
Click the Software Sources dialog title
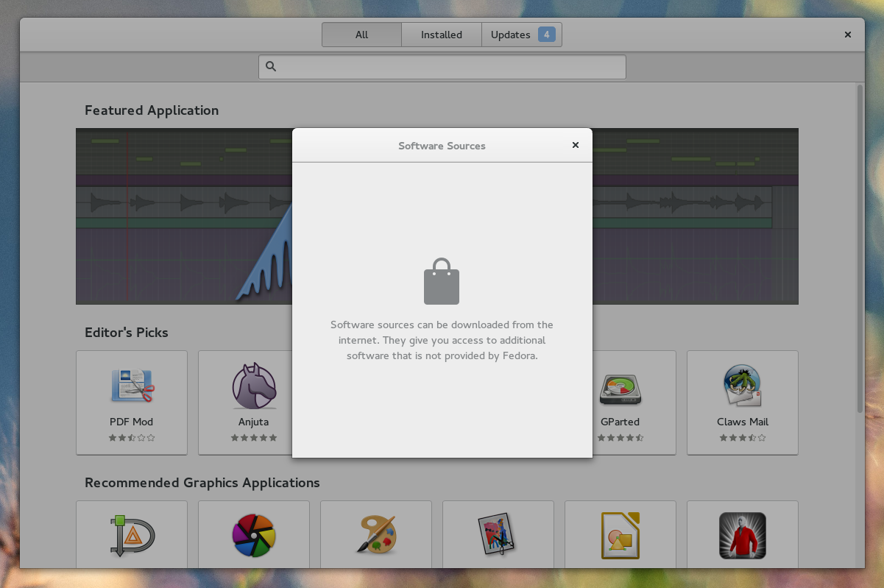click(x=442, y=146)
